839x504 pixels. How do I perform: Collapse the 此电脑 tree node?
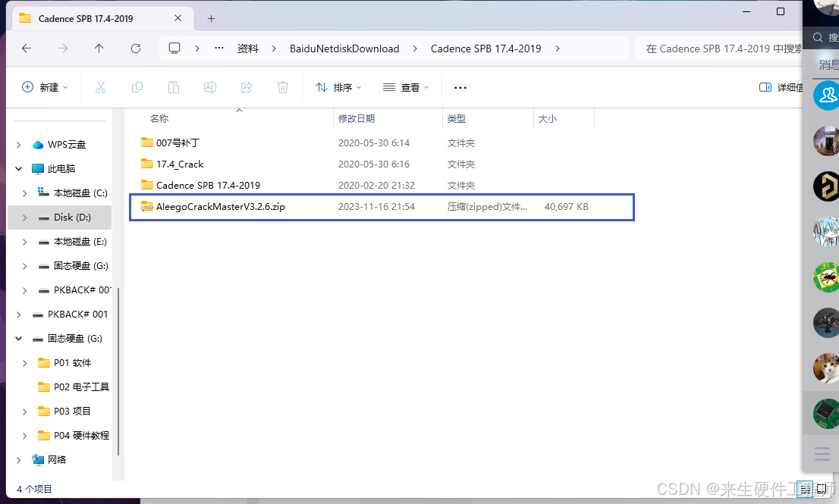tap(19, 169)
